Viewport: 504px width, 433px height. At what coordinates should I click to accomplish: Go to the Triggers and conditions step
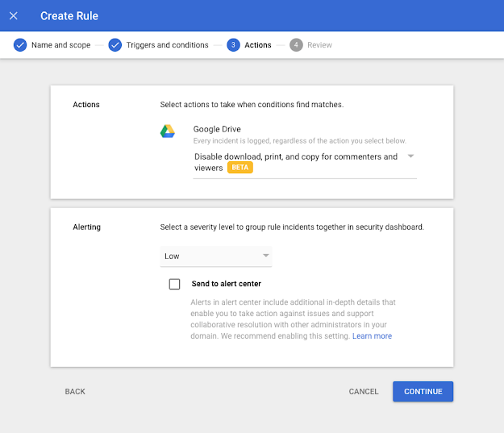pyautogui.click(x=167, y=45)
